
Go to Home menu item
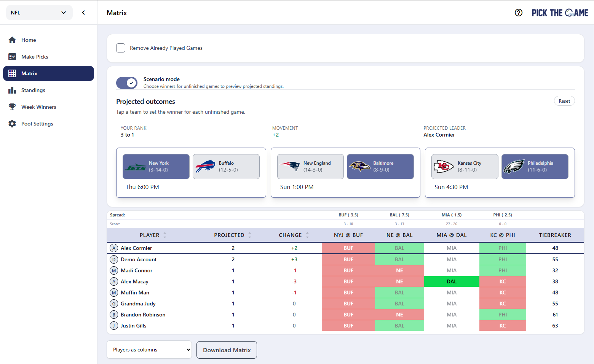[48, 40]
